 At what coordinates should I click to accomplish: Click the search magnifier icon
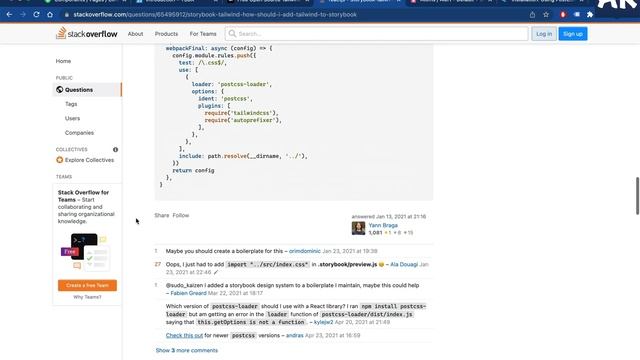click(x=232, y=34)
